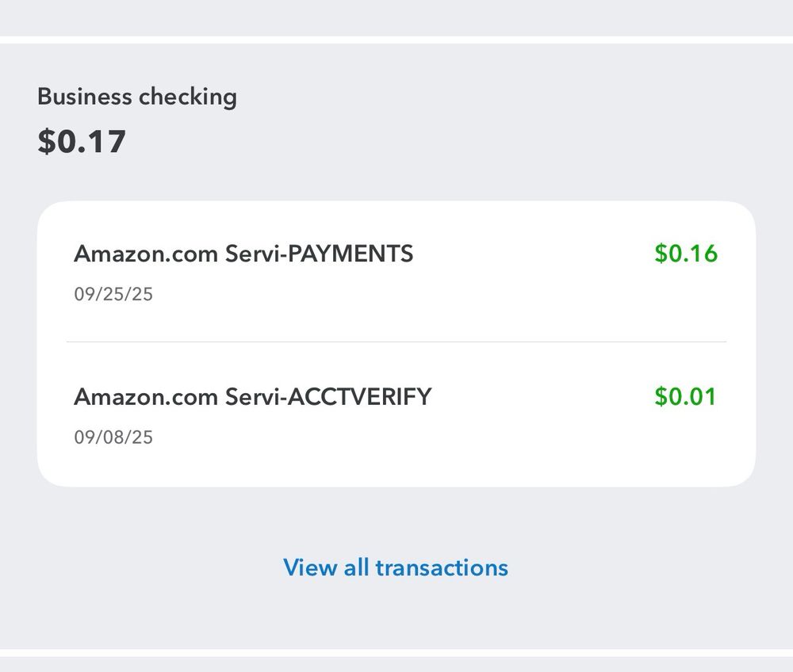Select the 09/08/25 transaction date
The width and height of the screenshot is (793, 672).
[x=113, y=437]
